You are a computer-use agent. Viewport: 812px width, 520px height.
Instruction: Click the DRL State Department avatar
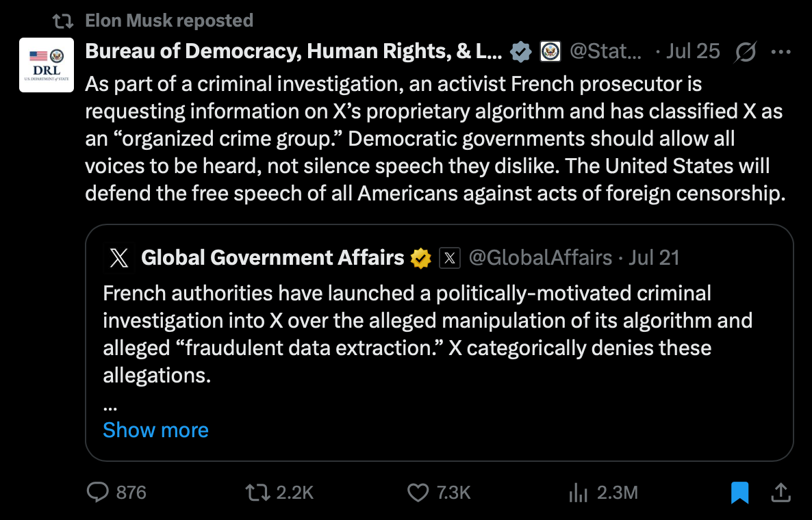click(47, 65)
